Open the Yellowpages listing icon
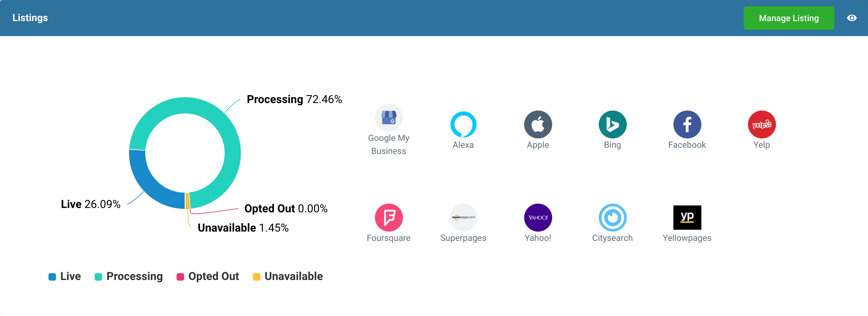Screen dimensions: 868x316 tap(687, 217)
